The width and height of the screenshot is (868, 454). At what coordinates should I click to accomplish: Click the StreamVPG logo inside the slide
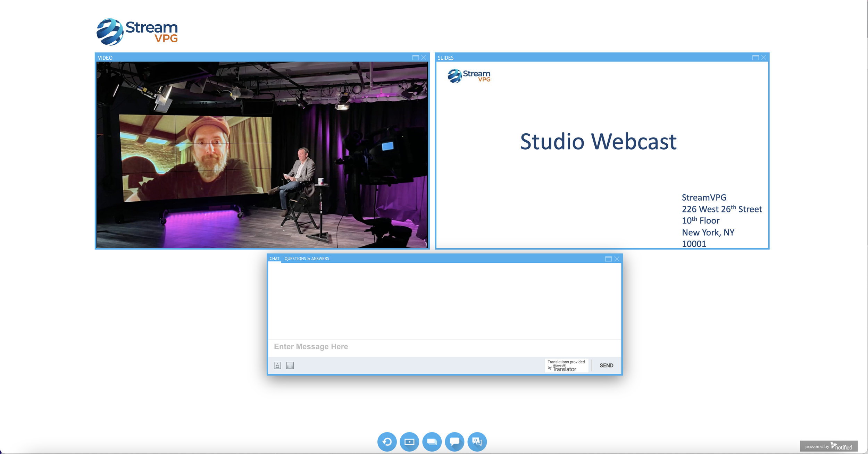[469, 76]
